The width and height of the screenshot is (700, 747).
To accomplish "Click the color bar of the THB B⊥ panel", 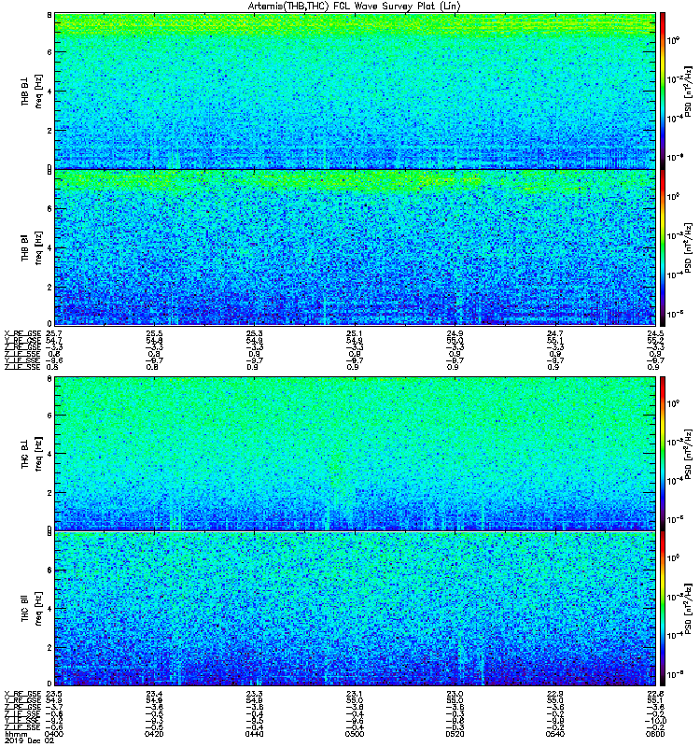I will tap(662, 91).
